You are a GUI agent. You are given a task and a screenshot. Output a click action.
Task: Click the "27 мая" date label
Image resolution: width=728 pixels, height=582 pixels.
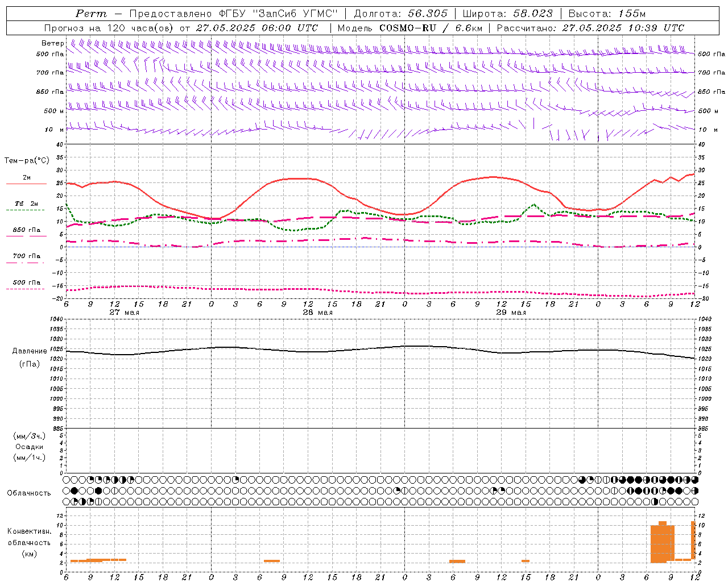coord(125,313)
